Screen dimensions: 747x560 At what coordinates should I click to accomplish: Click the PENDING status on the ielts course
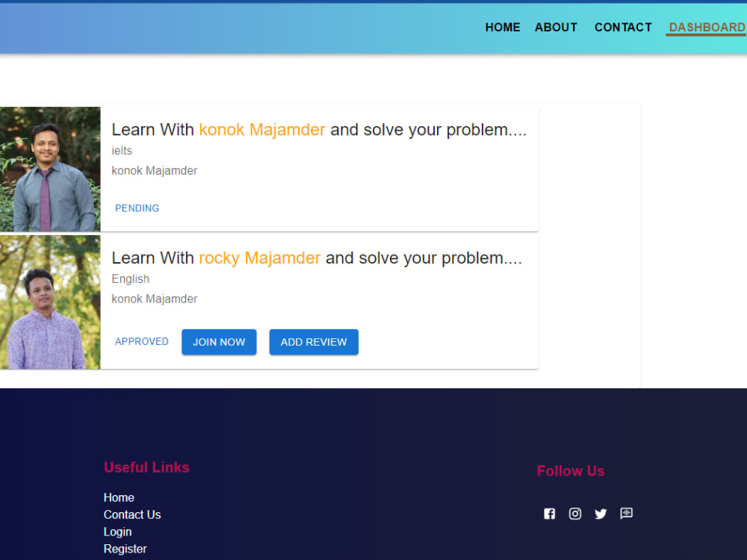pos(137,208)
